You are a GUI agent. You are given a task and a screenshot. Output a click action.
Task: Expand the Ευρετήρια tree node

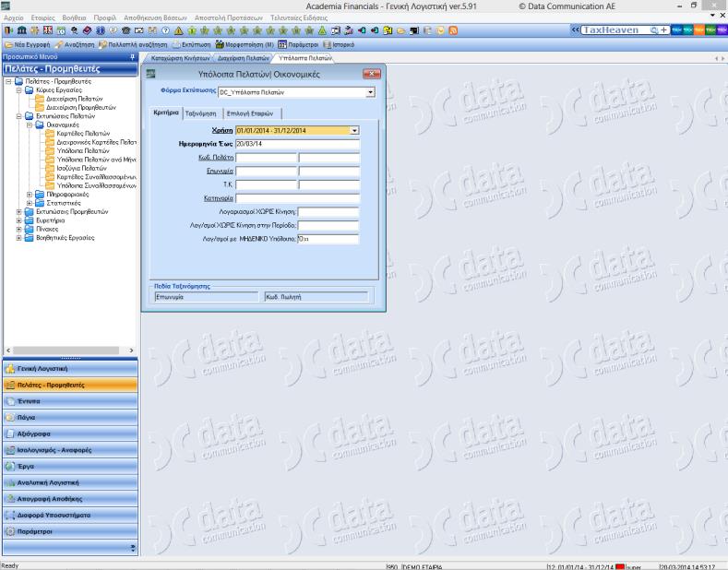click(x=19, y=220)
